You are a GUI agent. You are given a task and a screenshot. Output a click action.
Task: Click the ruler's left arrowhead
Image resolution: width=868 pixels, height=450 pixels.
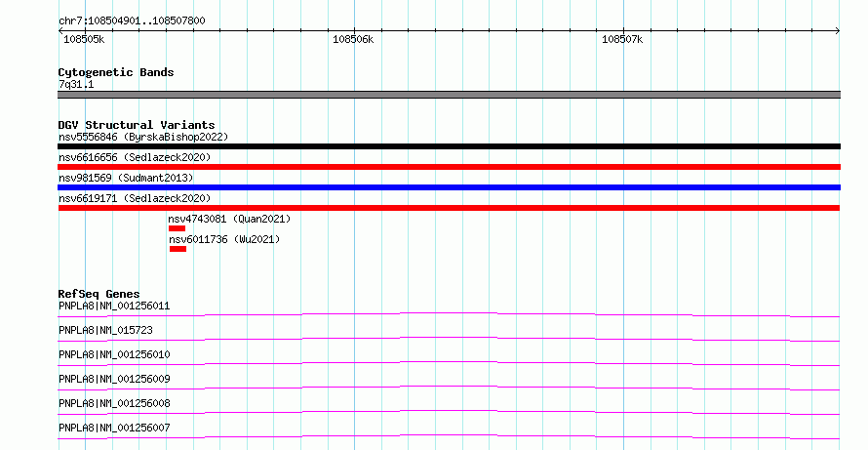60,31
